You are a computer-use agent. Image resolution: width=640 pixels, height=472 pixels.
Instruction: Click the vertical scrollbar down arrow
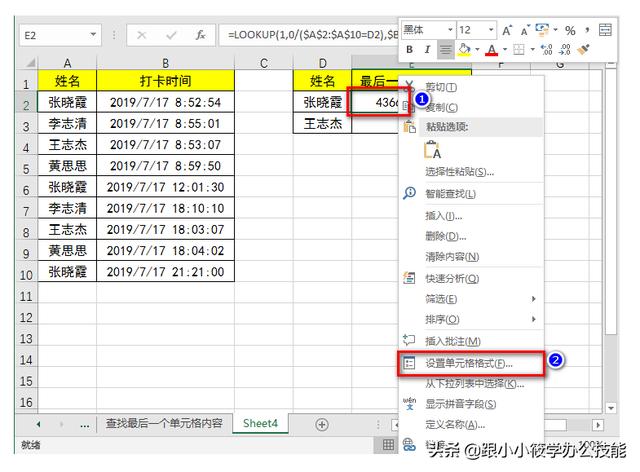[611, 408]
